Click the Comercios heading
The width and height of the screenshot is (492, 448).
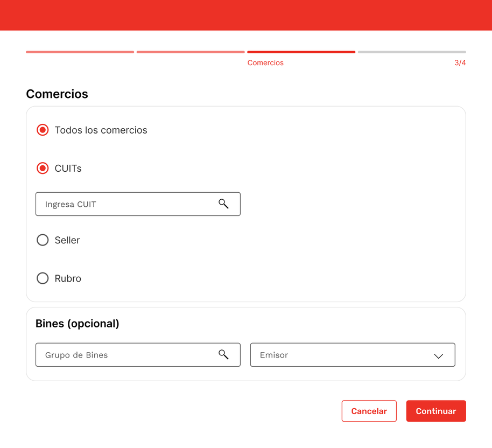pos(57,94)
